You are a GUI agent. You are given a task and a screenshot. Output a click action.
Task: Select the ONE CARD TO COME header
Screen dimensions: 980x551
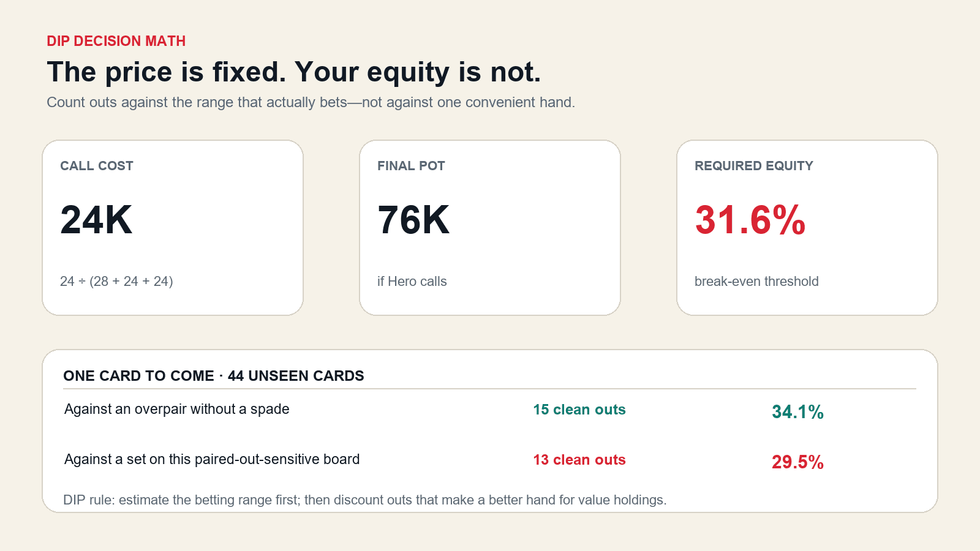214,376
